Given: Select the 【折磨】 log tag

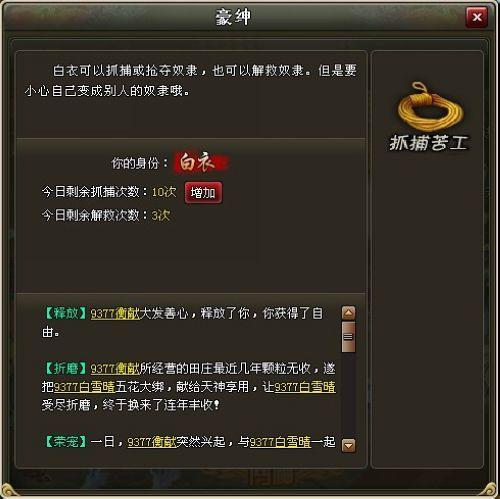Looking at the screenshot, I should 66,368.
